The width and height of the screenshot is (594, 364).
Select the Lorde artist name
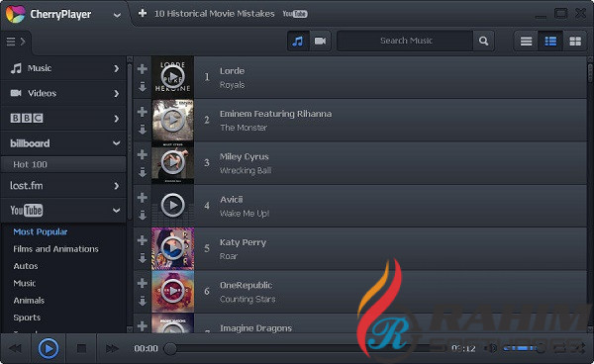tap(232, 71)
